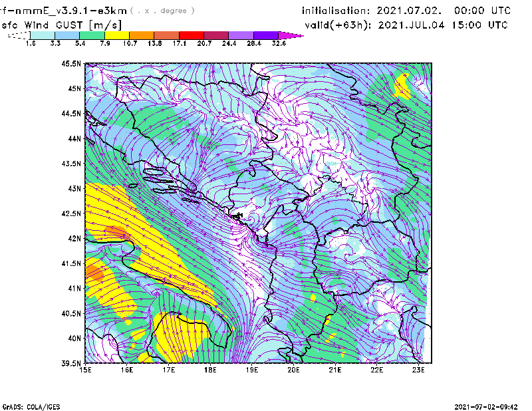Click the legend value 13.8

click(x=155, y=43)
